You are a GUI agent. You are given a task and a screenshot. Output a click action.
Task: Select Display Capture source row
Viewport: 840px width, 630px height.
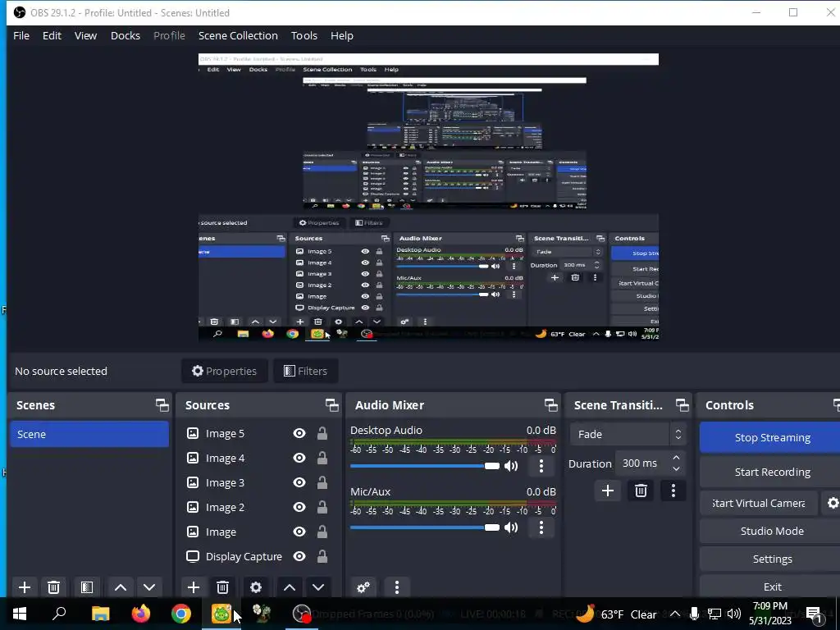258,557
